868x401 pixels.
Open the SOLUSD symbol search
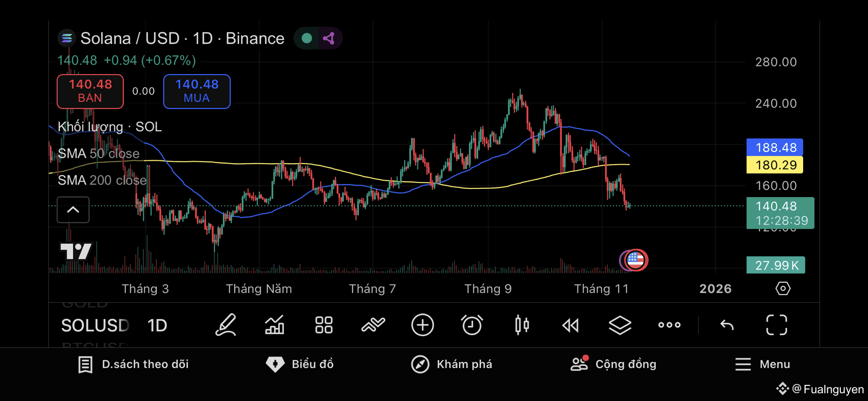[x=95, y=325]
